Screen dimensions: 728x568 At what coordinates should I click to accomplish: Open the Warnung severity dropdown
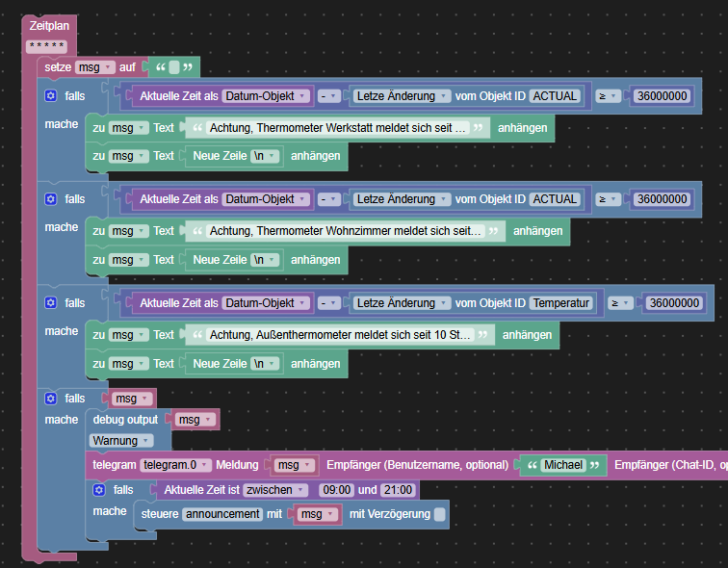click(120, 440)
